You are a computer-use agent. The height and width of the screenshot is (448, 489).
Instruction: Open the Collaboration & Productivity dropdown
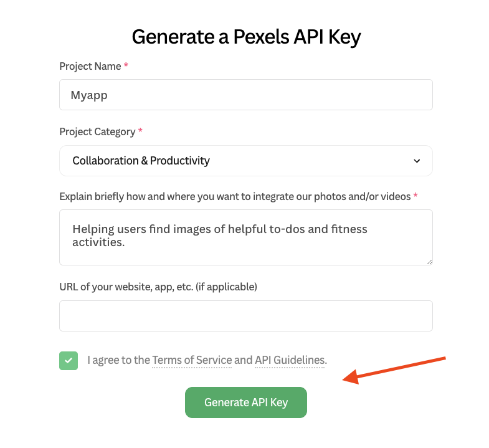[x=246, y=161]
